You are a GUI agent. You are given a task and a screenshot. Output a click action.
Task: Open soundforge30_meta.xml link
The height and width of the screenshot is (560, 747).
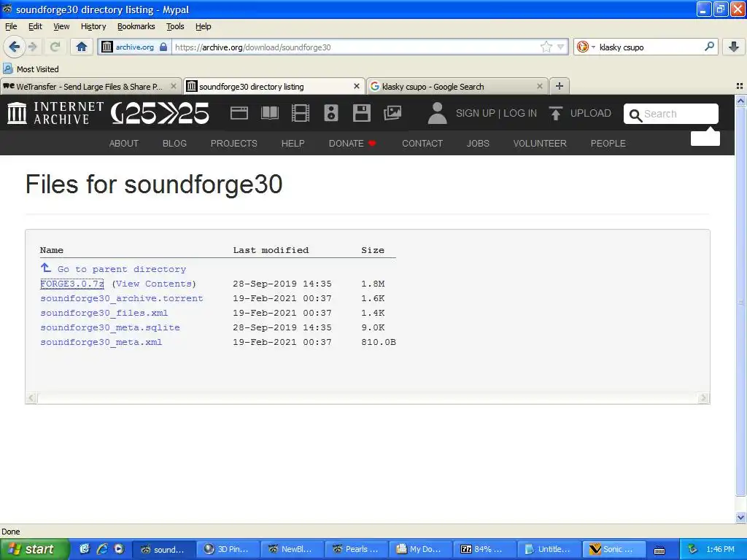[x=101, y=343]
